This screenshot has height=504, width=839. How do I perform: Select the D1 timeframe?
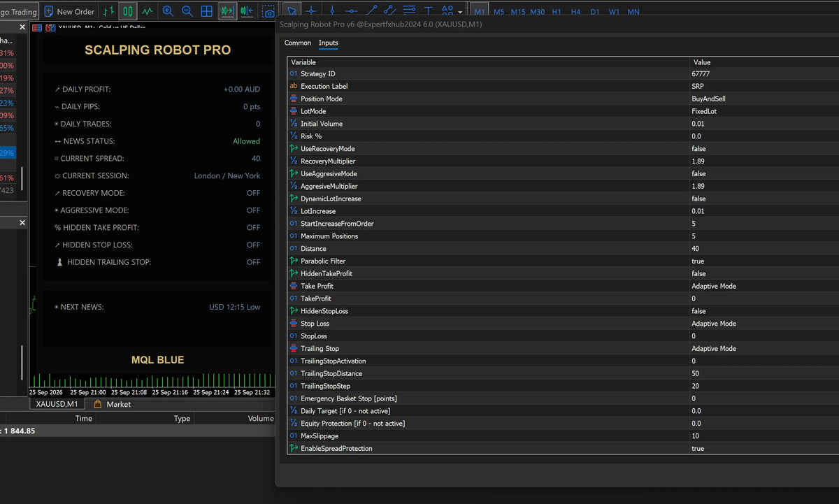pyautogui.click(x=595, y=12)
